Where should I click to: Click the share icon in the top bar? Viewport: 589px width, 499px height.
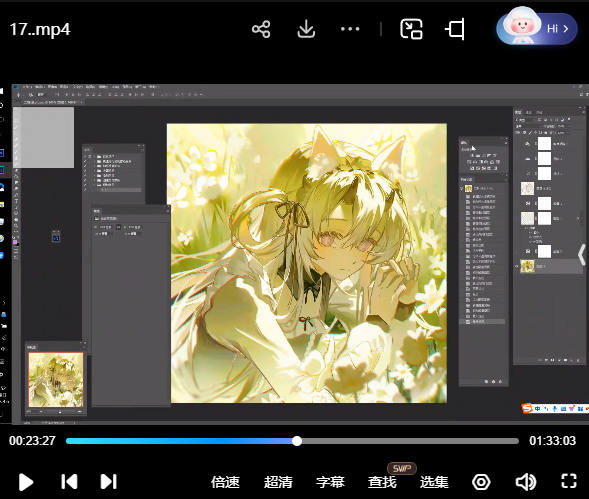click(261, 29)
